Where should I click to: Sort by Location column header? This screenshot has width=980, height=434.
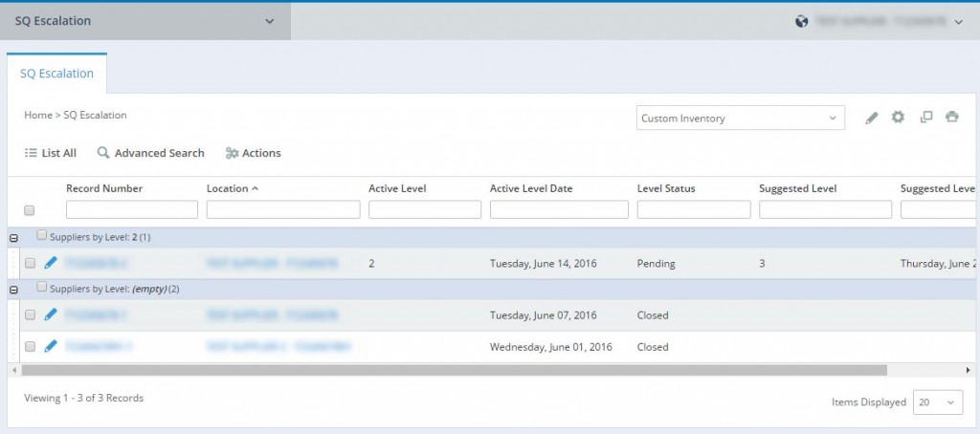228,188
